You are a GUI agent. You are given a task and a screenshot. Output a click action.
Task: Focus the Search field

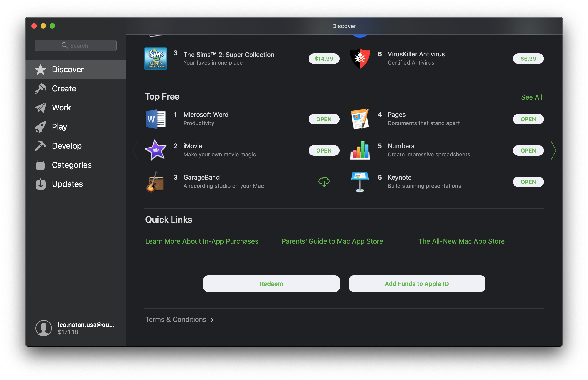(x=76, y=46)
